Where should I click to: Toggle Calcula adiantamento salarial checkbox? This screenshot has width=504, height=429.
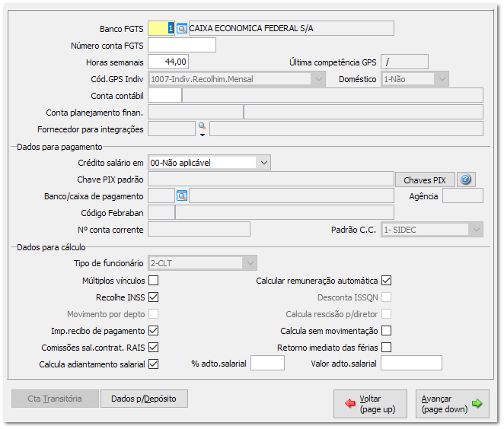pos(154,364)
